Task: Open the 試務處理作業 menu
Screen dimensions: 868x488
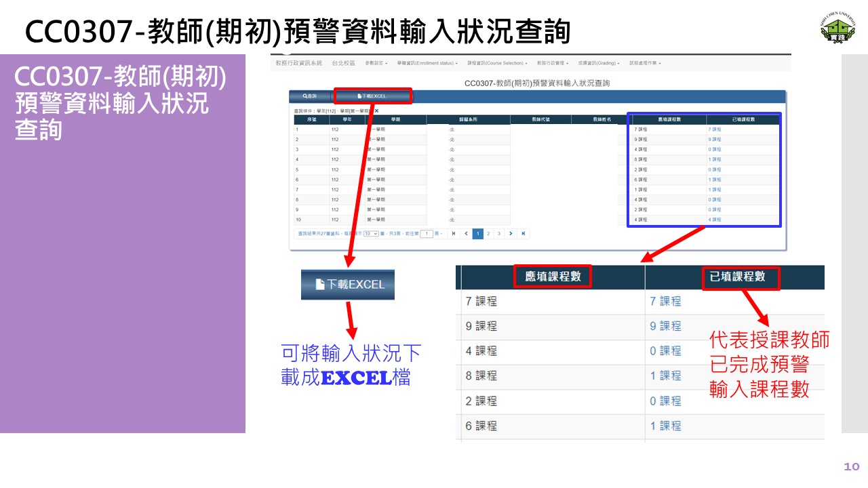Action: (x=645, y=63)
